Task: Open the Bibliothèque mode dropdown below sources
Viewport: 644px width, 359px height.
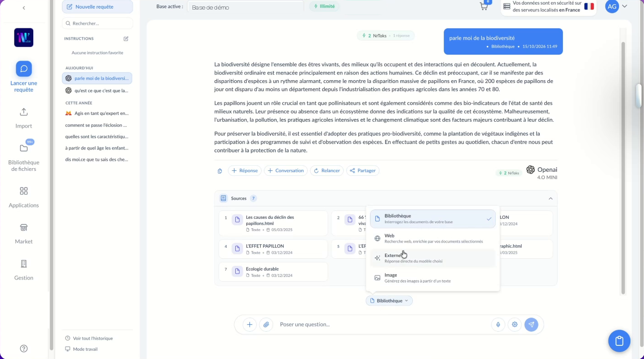Action: tap(389, 301)
